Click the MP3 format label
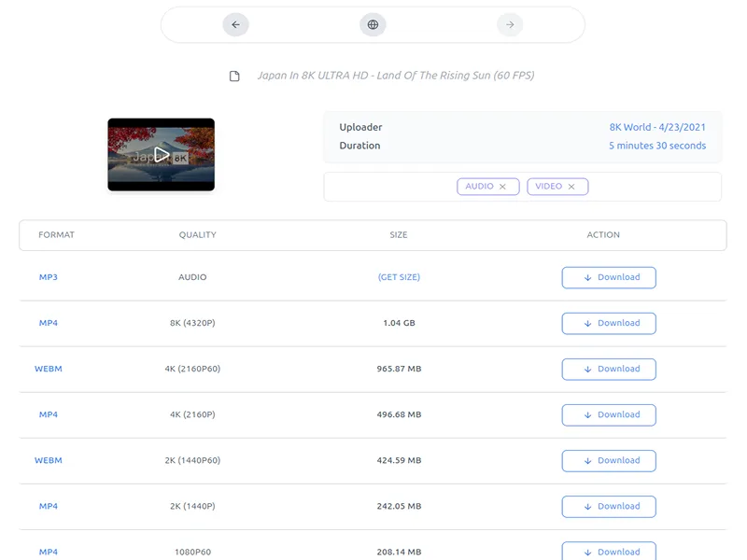 click(x=49, y=277)
